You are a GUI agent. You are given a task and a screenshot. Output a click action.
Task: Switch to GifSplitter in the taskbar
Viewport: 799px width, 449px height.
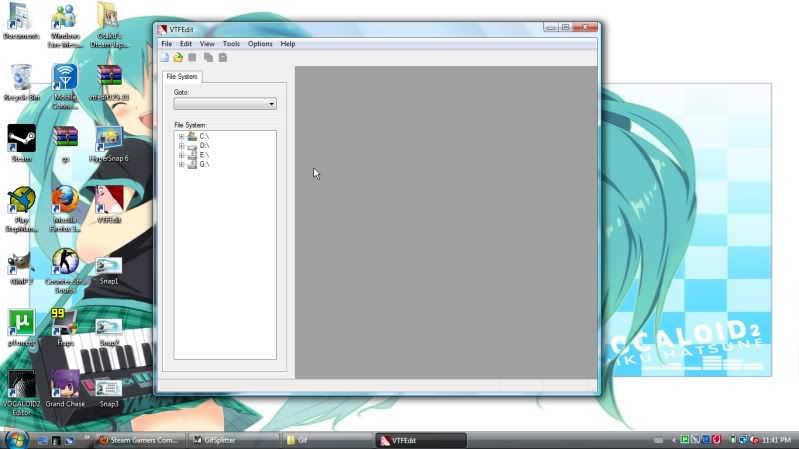click(x=230, y=440)
